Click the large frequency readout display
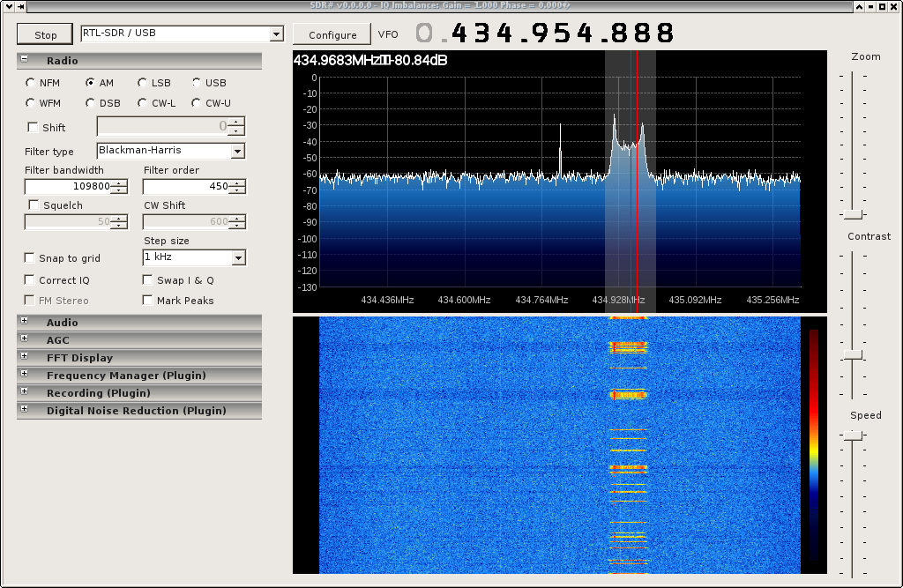This screenshot has width=903, height=588. (547, 33)
